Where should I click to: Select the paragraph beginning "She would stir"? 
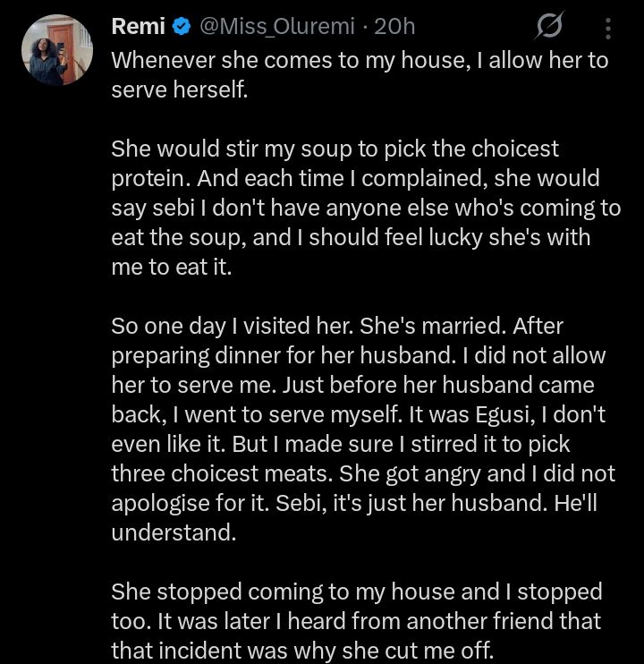coord(358,208)
